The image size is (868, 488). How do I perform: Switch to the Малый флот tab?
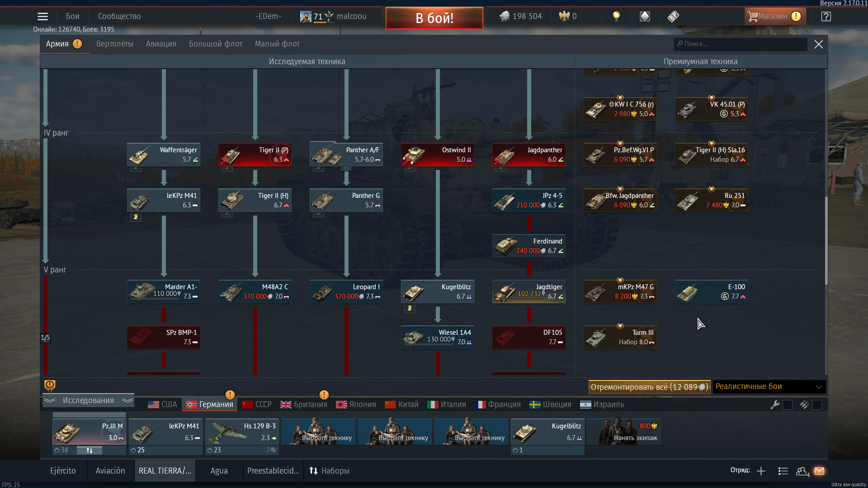click(x=277, y=44)
